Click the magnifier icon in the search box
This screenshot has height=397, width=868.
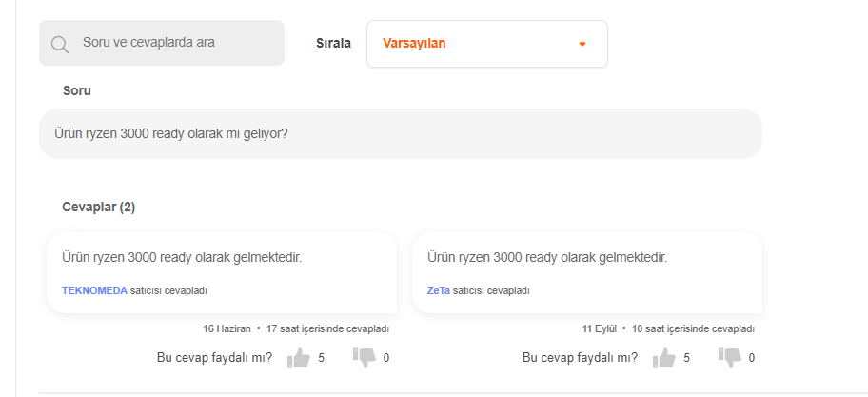60,44
